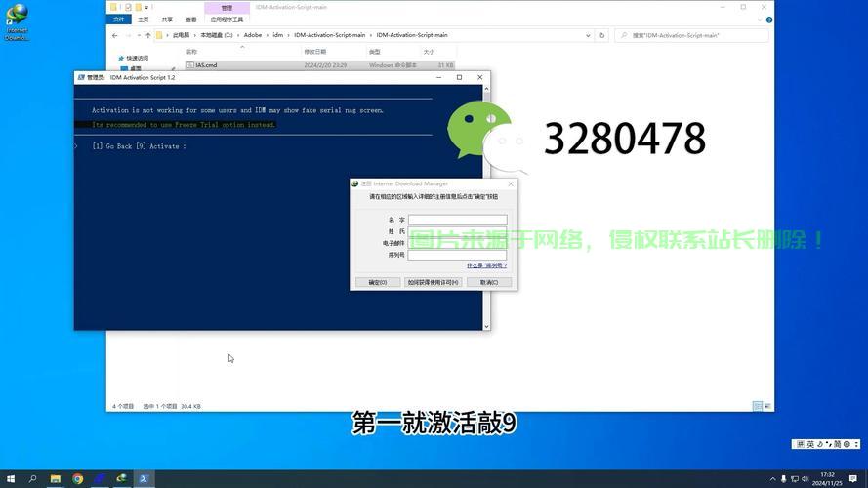Open the taskbar clock showing 17:32

click(x=827, y=479)
